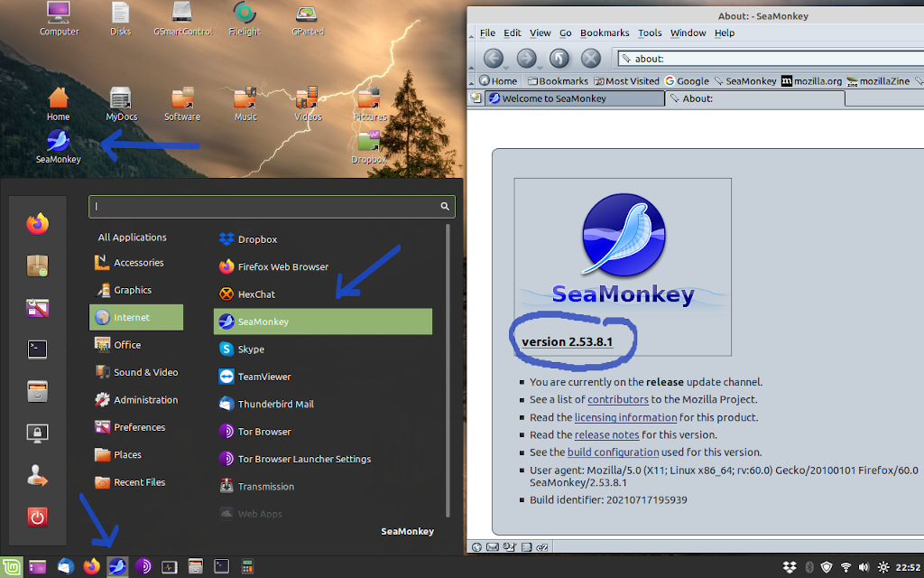Click the menu applications list scrollbar
The height and width of the screenshot is (578, 924).
448,370
